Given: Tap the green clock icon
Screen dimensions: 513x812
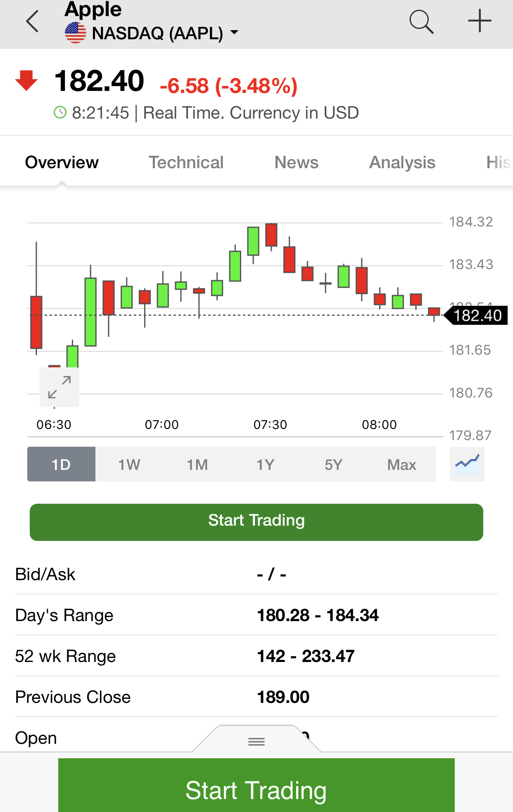Looking at the screenshot, I should [60, 112].
